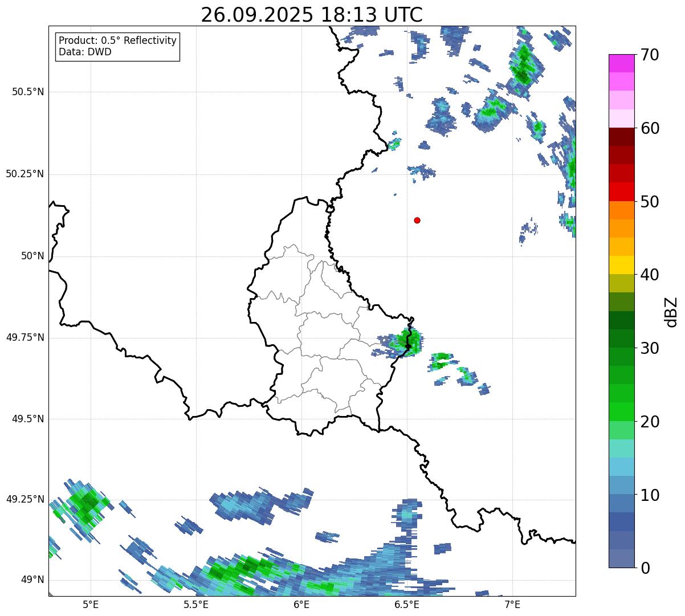
Task: Click the '50°N' latitude label
Action: [32, 256]
